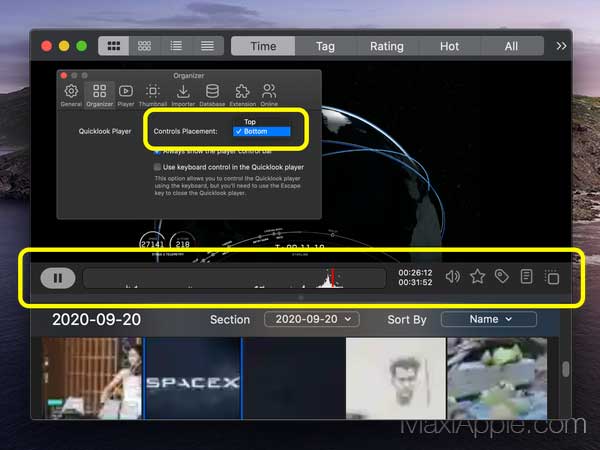This screenshot has height=450, width=600.
Task: Open Organizer preferences pane
Action: coord(99,95)
